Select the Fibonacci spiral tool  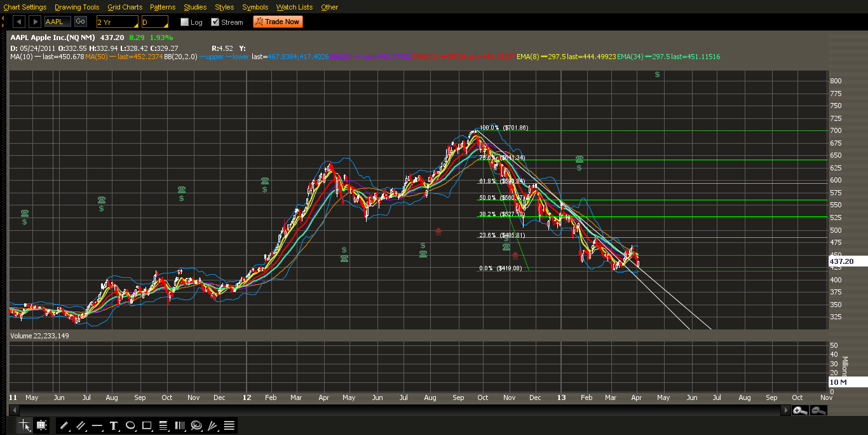click(x=196, y=425)
